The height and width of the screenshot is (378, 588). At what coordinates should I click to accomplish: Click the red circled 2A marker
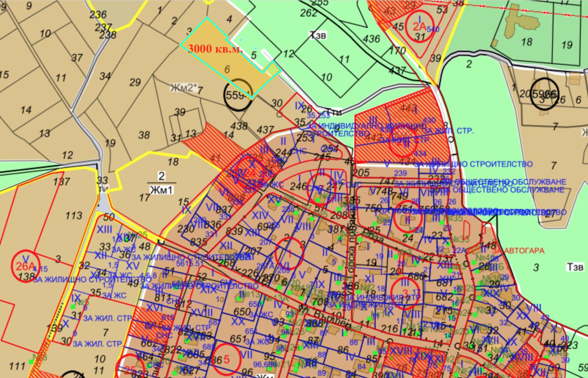[x=419, y=27]
